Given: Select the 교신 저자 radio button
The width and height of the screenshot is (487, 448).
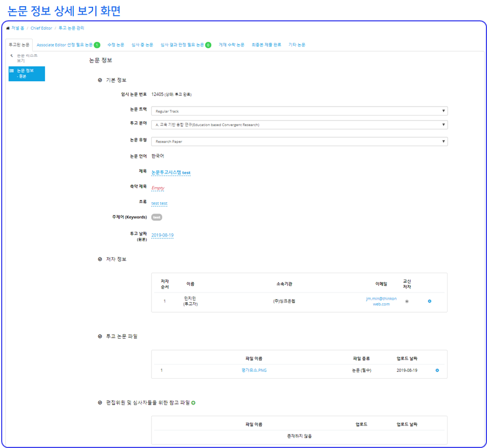Looking at the screenshot, I should pyautogui.click(x=407, y=301).
